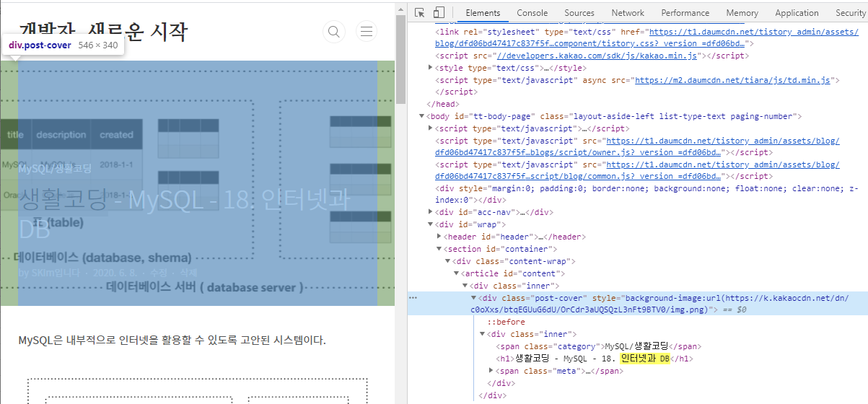The image size is (868, 404).
Task: Collapse the article id content node
Action: (457, 273)
